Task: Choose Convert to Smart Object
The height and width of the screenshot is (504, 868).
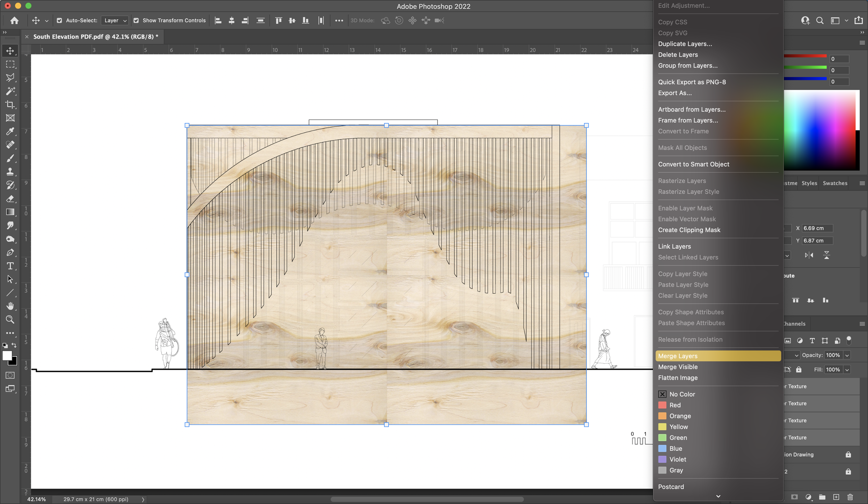Action: click(693, 164)
